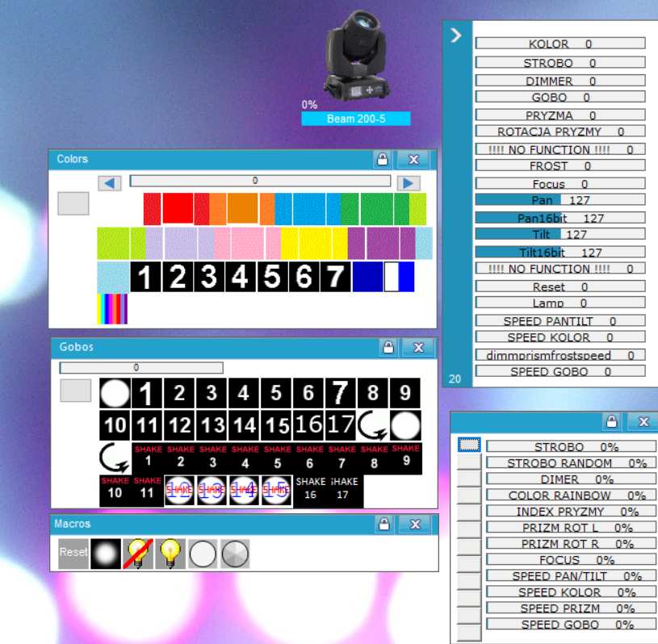Screen dimensions: 658x644
Task: Click the Reset macro button
Action: click(73, 554)
